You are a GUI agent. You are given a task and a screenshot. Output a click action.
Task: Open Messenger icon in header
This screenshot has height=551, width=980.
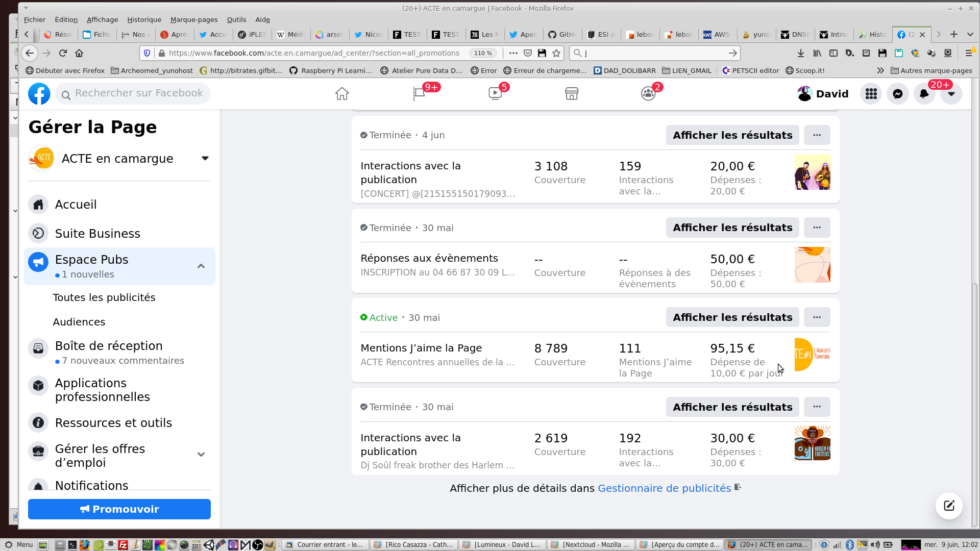tap(898, 94)
